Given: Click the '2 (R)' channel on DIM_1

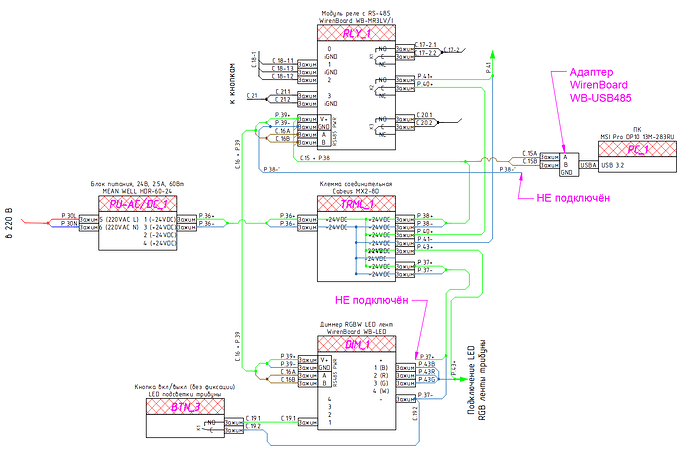Looking at the screenshot, I should coord(381,375).
